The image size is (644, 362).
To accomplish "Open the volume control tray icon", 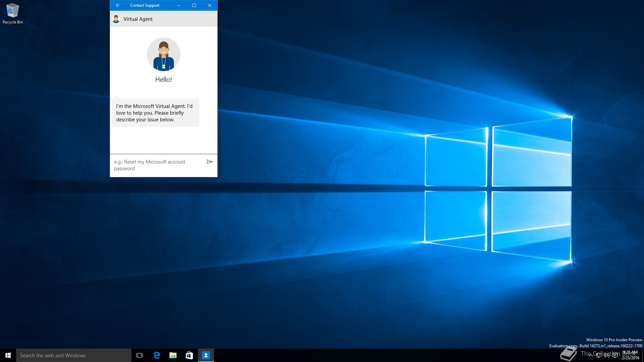I will point(606,355).
